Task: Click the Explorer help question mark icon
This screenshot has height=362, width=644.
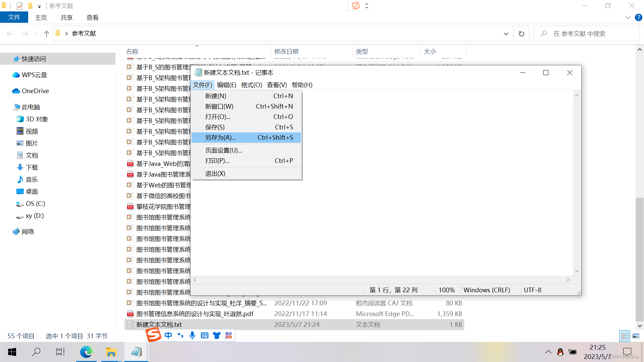Action: [x=638, y=17]
